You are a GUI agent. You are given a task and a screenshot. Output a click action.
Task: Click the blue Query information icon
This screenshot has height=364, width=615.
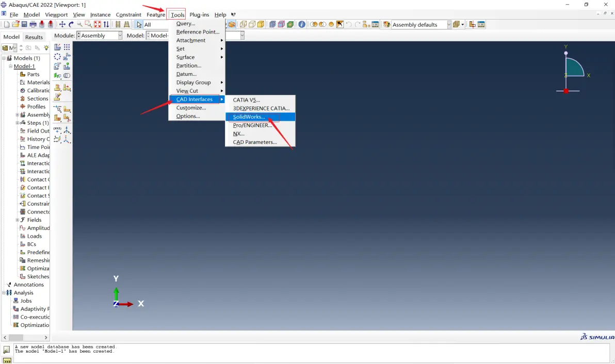click(302, 24)
